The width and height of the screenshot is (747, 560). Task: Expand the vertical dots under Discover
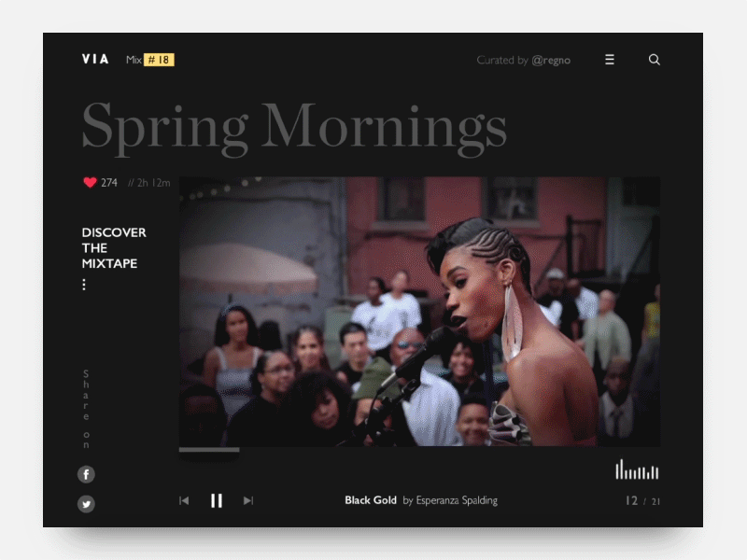click(84, 285)
